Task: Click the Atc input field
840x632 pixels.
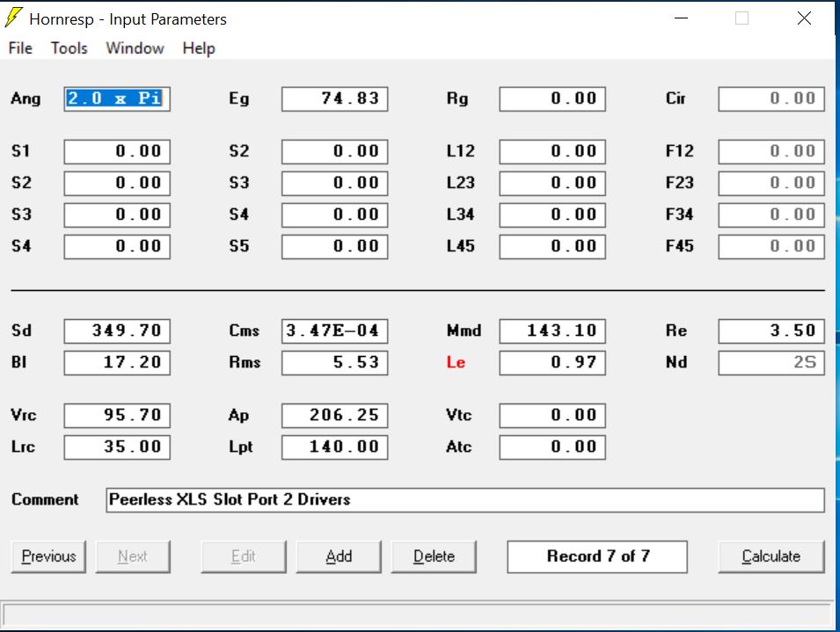Action: click(552, 447)
